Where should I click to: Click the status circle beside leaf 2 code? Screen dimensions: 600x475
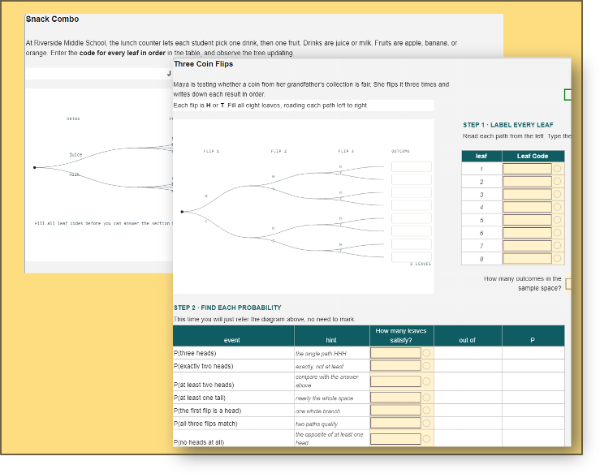tap(558, 181)
